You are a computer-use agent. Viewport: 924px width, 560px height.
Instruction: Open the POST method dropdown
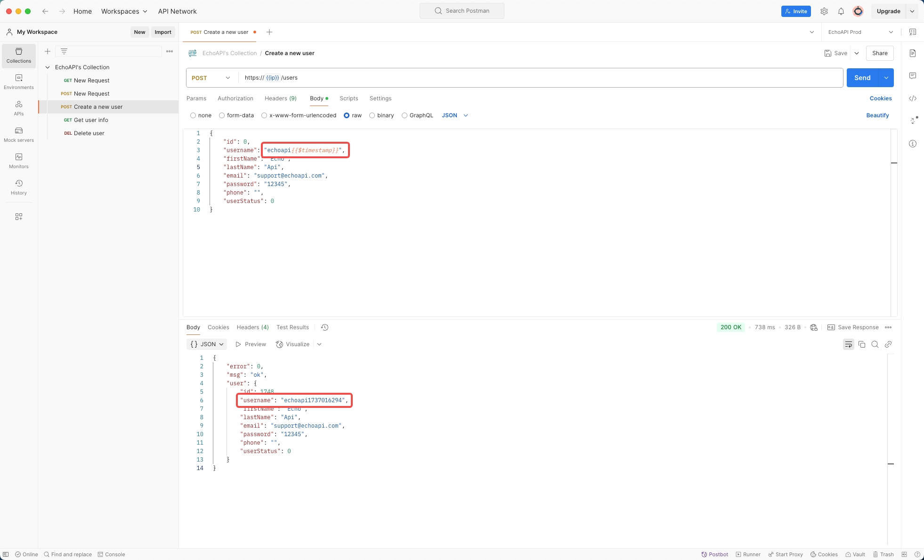tap(211, 78)
